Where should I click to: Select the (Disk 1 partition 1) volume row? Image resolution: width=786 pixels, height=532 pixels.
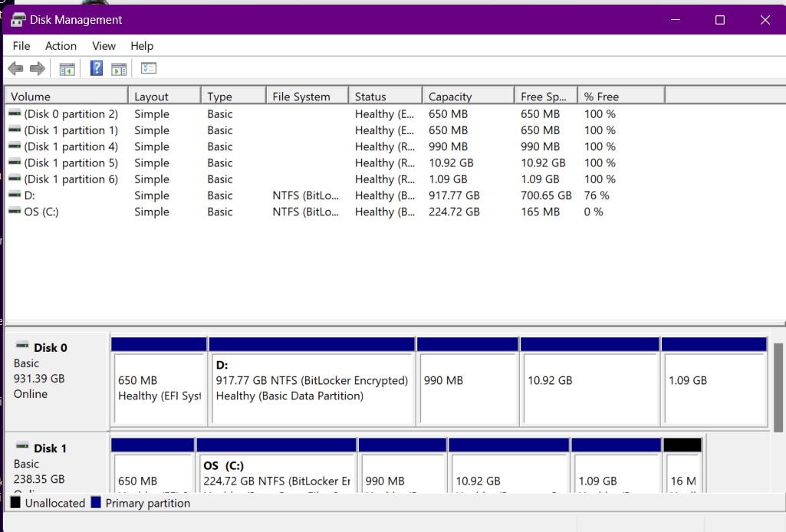coord(71,130)
